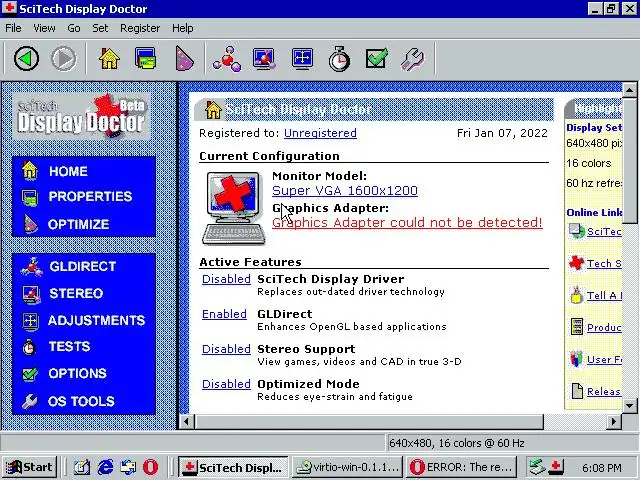Click the User Forum link in Highlights
The image size is (640, 480).
(x=604, y=360)
